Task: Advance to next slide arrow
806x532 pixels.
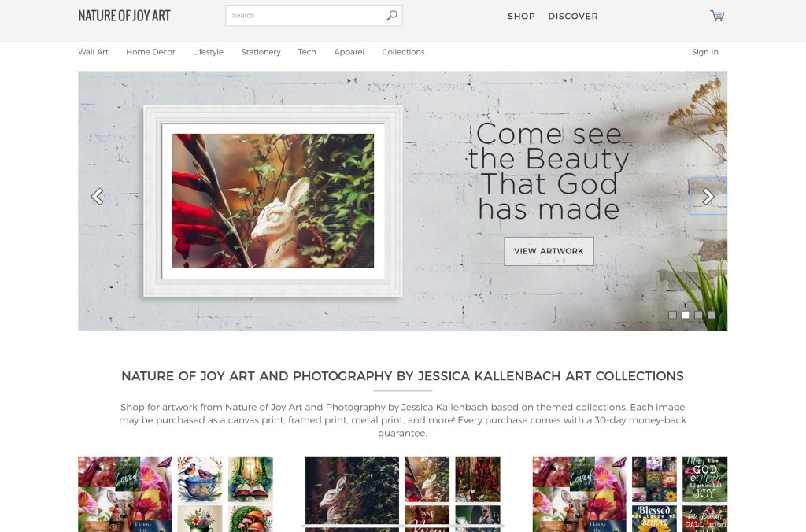Action: point(708,196)
